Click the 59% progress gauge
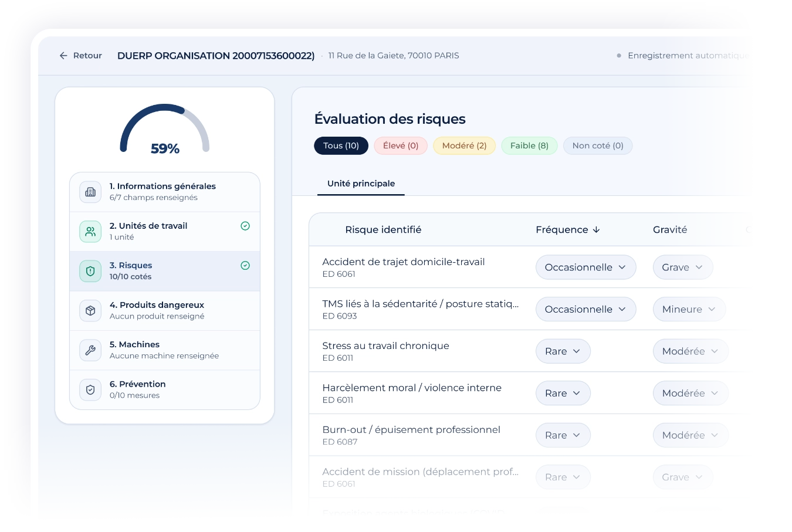The image size is (792, 532). point(165,130)
